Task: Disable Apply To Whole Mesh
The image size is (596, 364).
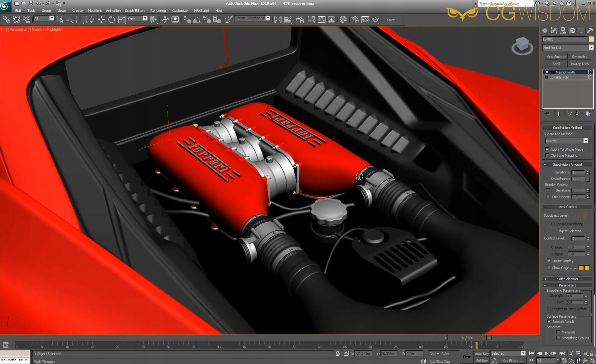Action: coord(547,149)
